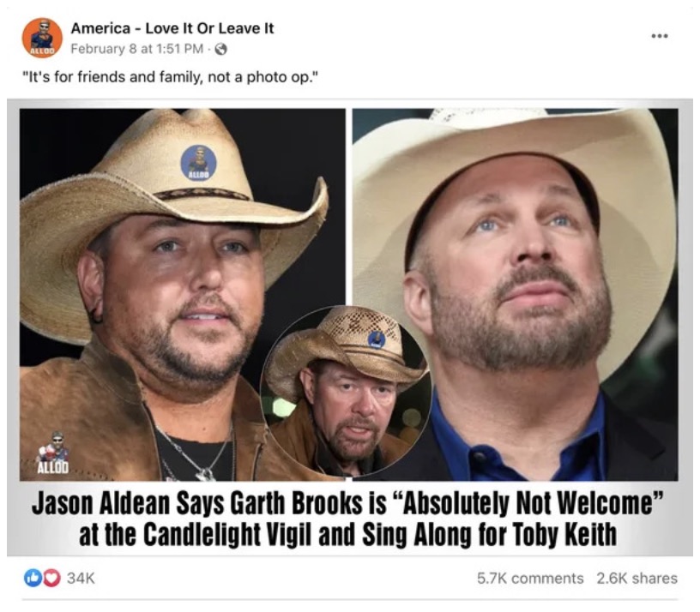
Task: Click the blue thumbs-up Like reaction icon
Action: [x=32, y=579]
